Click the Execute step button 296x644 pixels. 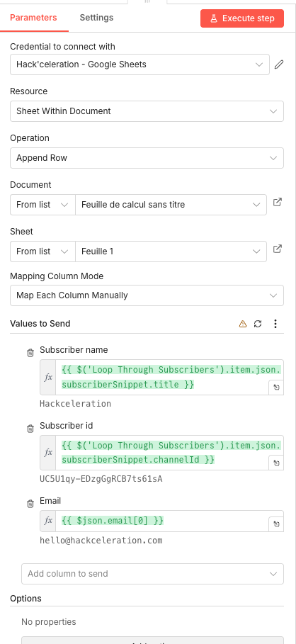click(x=242, y=18)
